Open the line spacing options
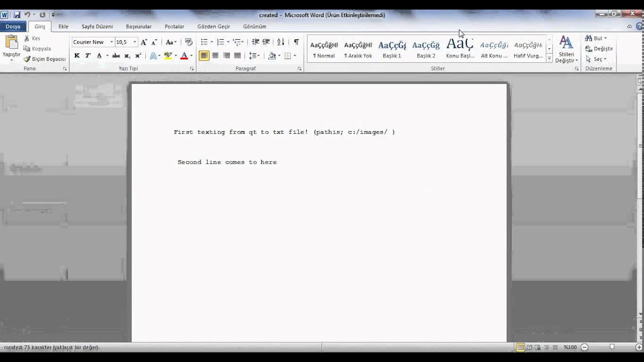Viewport: 644px width, 362px height. coord(254,56)
